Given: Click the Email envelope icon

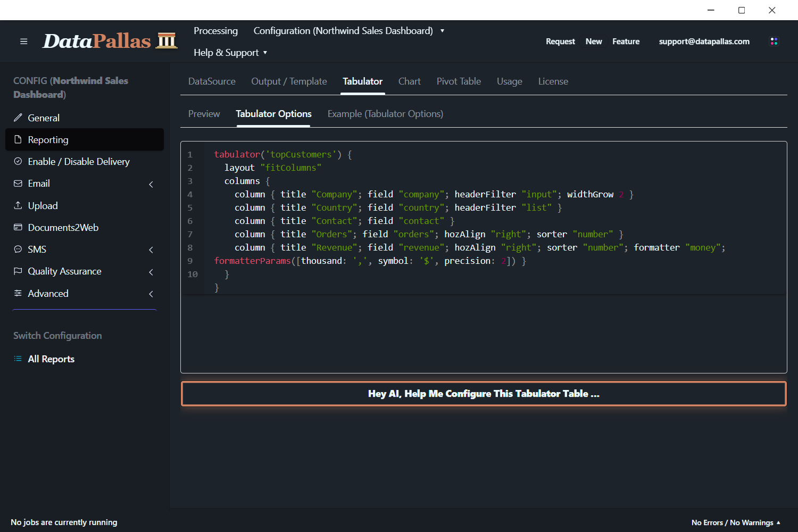Looking at the screenshot, I should [18, 183].
